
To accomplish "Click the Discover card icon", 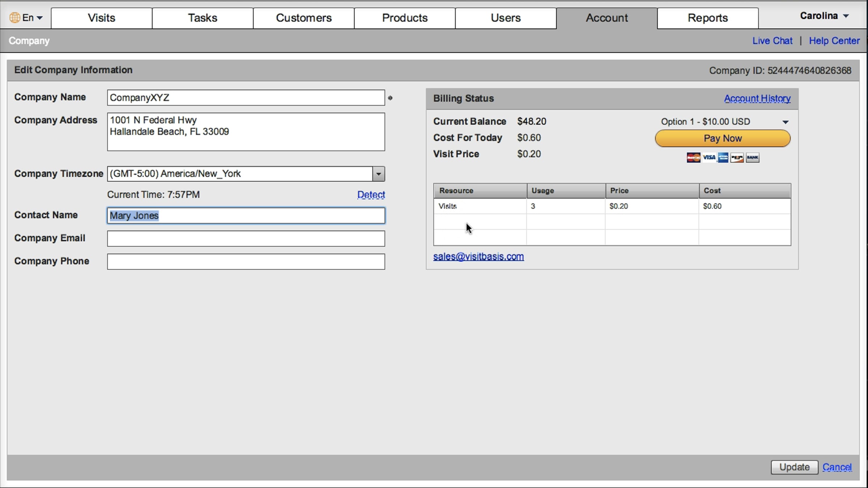I will pos(737,158).
